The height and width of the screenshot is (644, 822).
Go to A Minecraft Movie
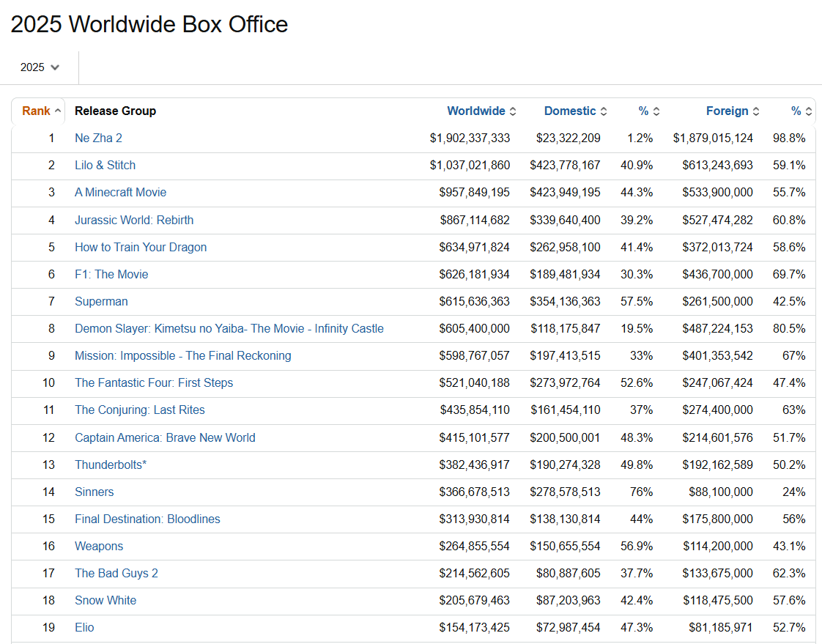tap(120, 192)
